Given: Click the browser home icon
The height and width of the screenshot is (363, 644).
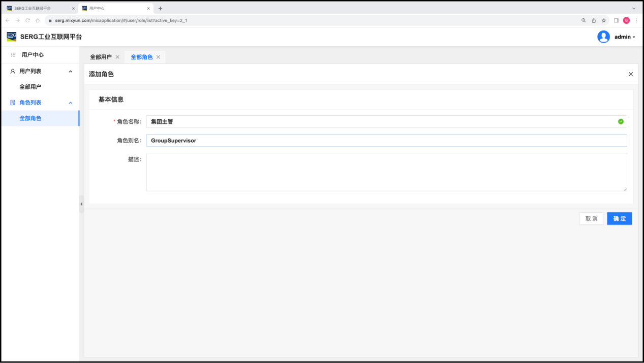Looking at the screenshot, I should (x=38, y=20).
